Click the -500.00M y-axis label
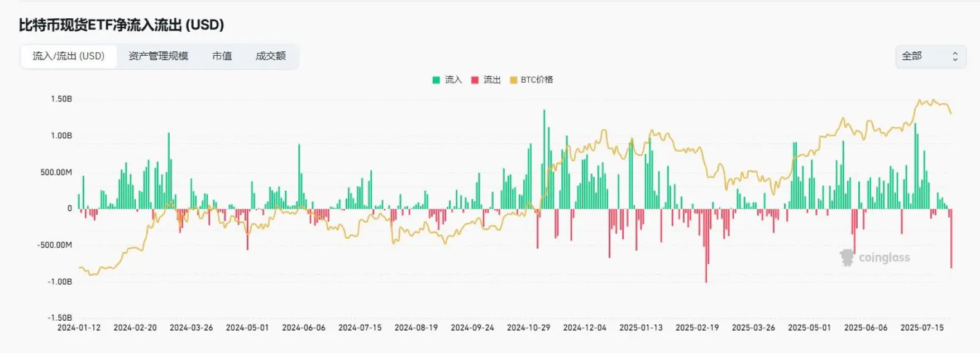The image size is (980, 353). click(54, 245)
